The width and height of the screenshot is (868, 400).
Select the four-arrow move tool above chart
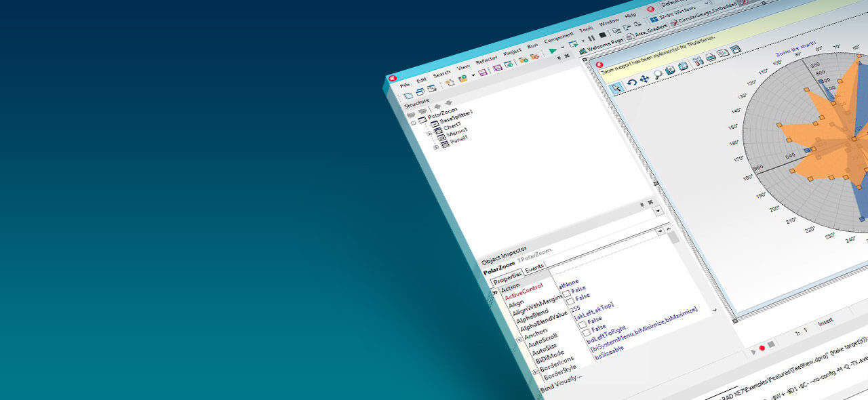[x=644, y=79]
